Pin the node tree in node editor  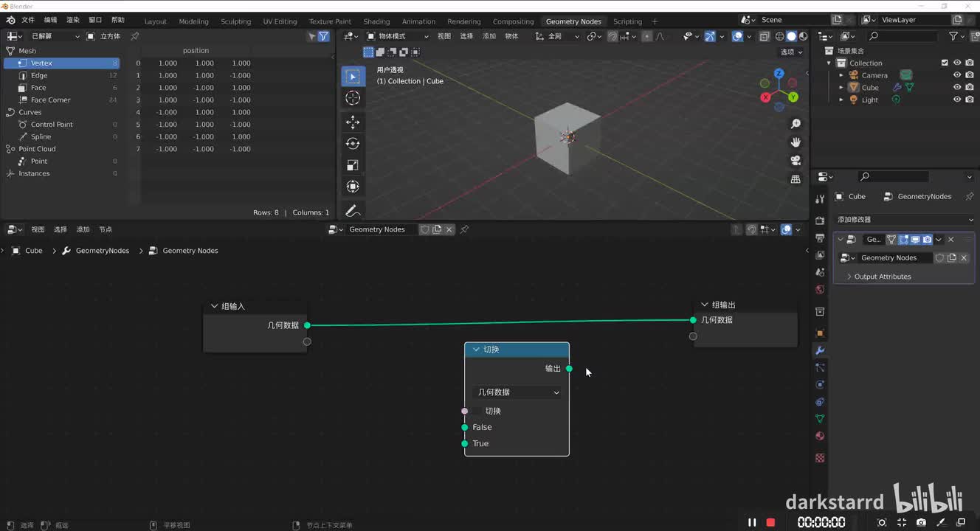click(x=464, y=229)
